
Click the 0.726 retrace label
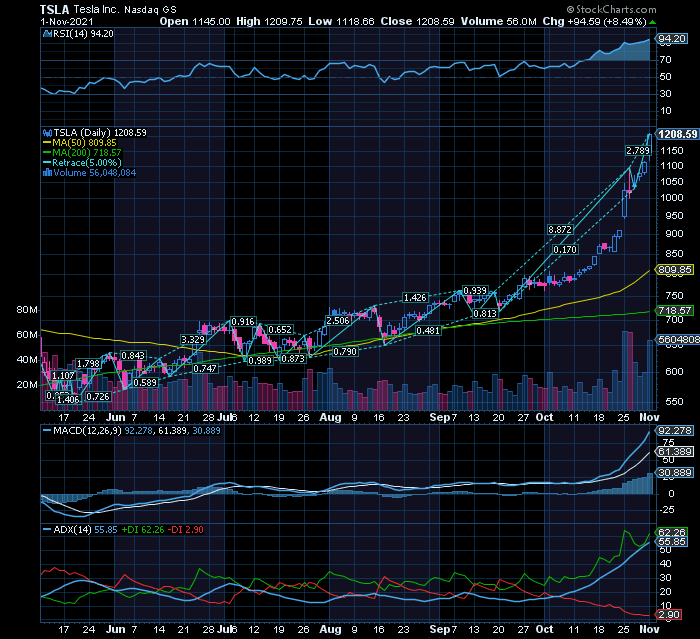click(98, 397)
